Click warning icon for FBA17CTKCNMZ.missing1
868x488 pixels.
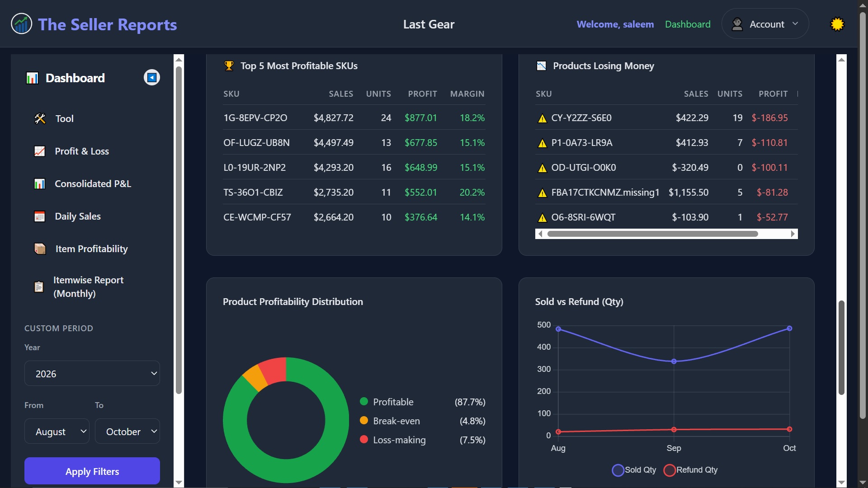coord(542,193)
